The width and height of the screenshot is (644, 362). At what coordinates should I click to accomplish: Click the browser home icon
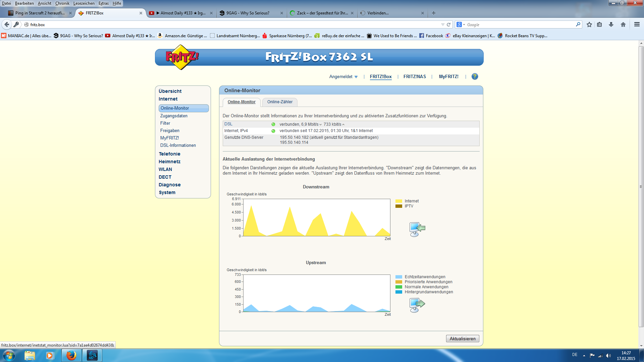623,24
